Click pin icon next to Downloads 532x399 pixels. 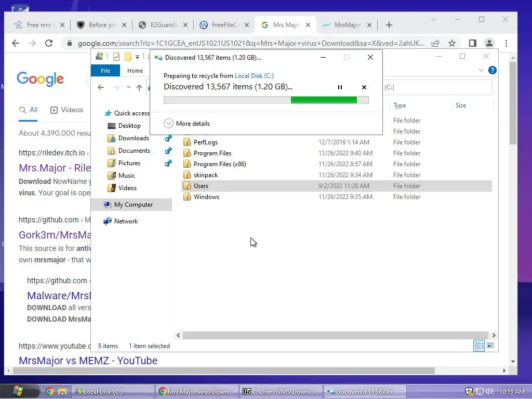click(x=168, y=138)
